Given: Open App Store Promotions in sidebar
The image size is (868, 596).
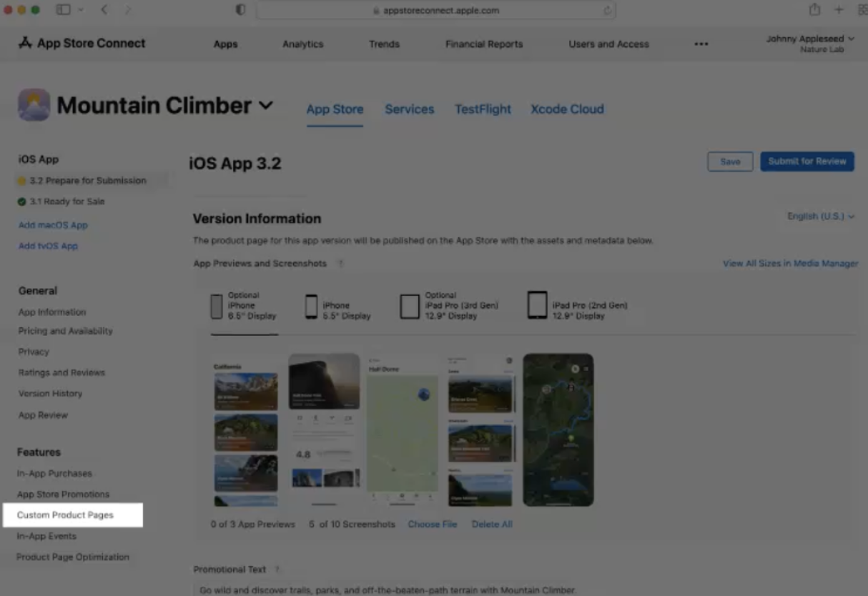Looking at the screenshot, I should (x=63, y=495).
